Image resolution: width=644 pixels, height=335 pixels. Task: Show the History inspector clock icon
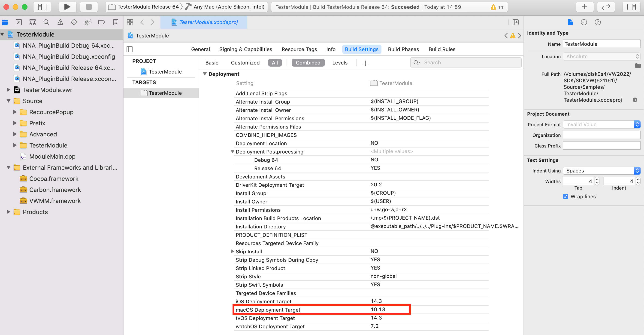584,22
